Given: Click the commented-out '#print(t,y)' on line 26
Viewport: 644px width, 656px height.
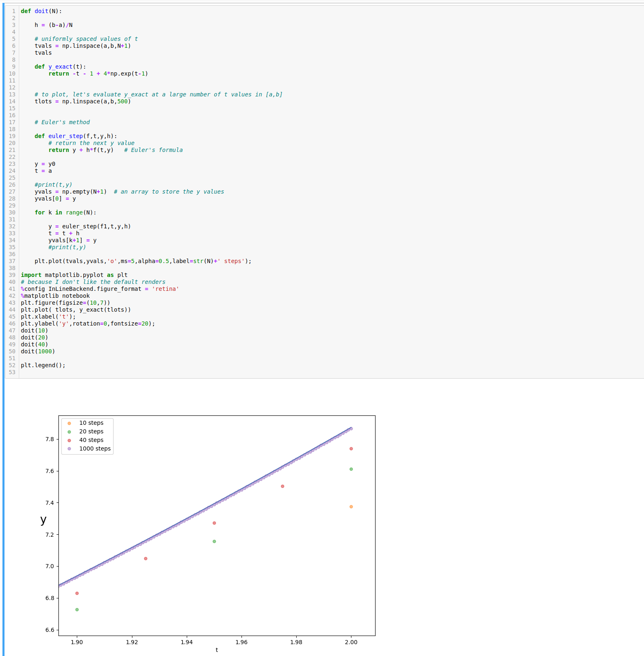Looking at the screenshot, I should (54, 185).
